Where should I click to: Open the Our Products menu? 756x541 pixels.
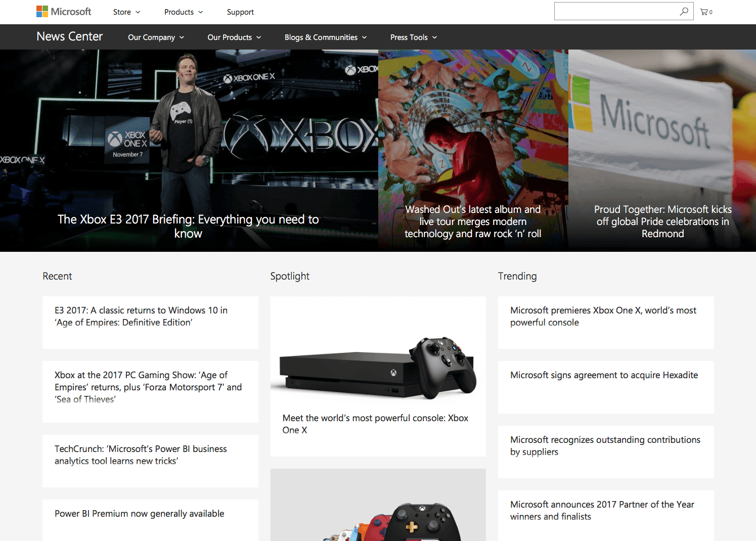234,37
